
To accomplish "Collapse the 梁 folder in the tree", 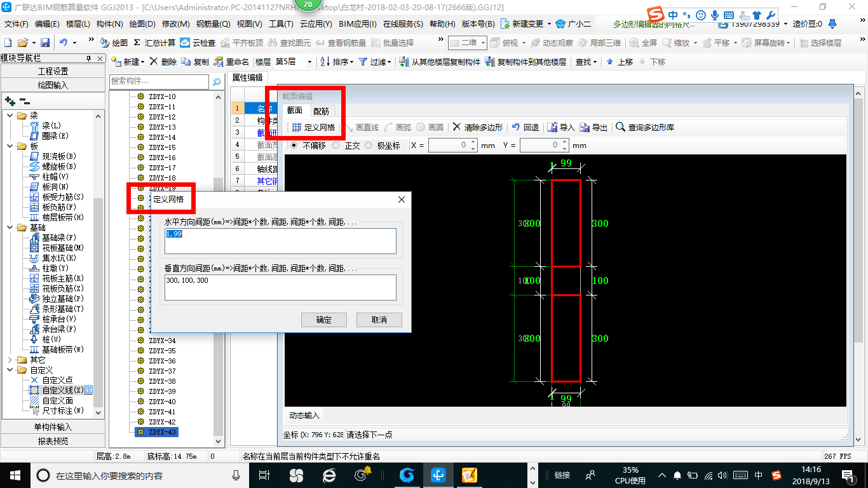I will 10,116.
